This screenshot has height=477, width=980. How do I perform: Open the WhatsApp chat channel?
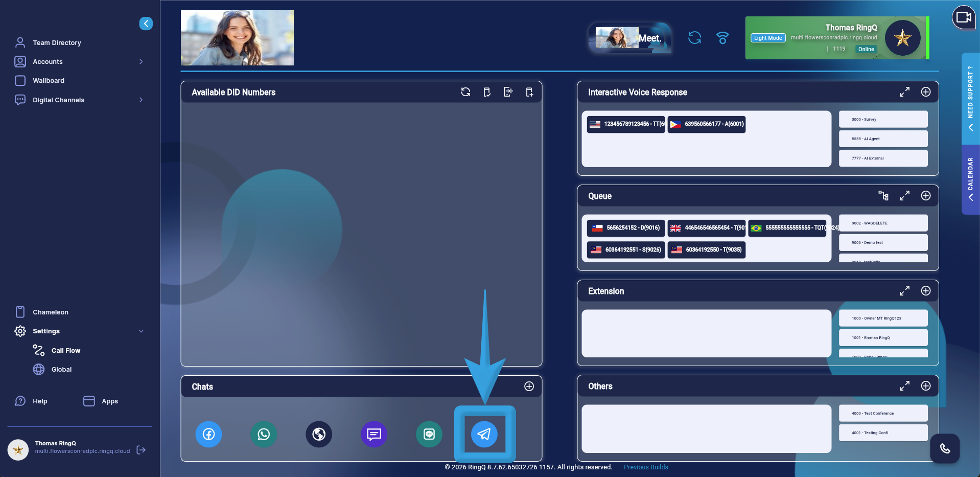[264, 434]
